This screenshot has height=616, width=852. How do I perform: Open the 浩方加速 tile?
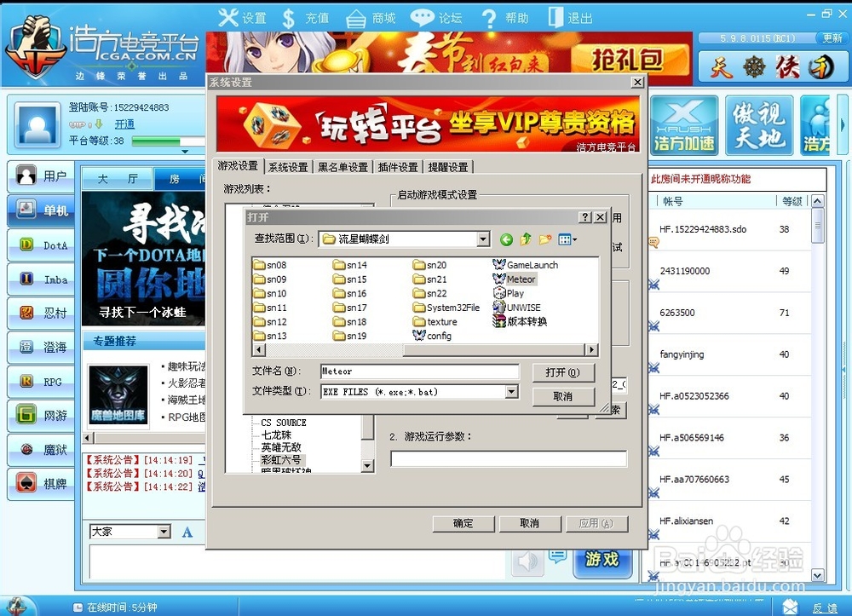pos(683,125)
